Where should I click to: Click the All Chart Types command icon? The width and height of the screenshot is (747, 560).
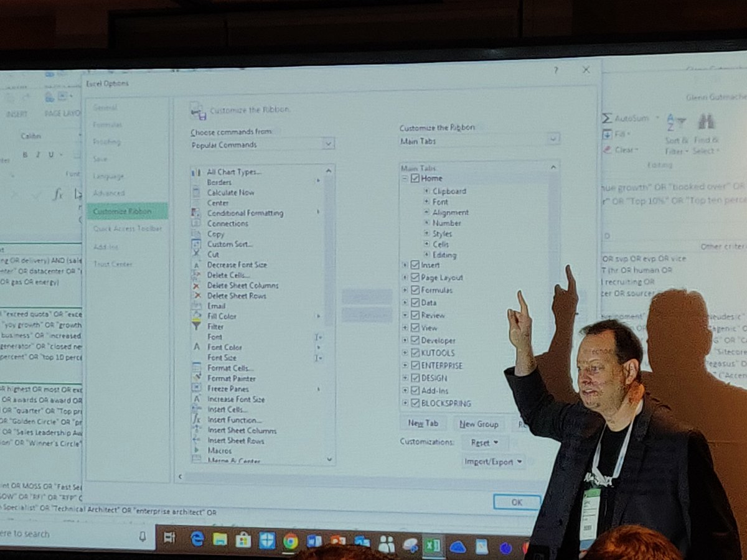click(197, 172)
